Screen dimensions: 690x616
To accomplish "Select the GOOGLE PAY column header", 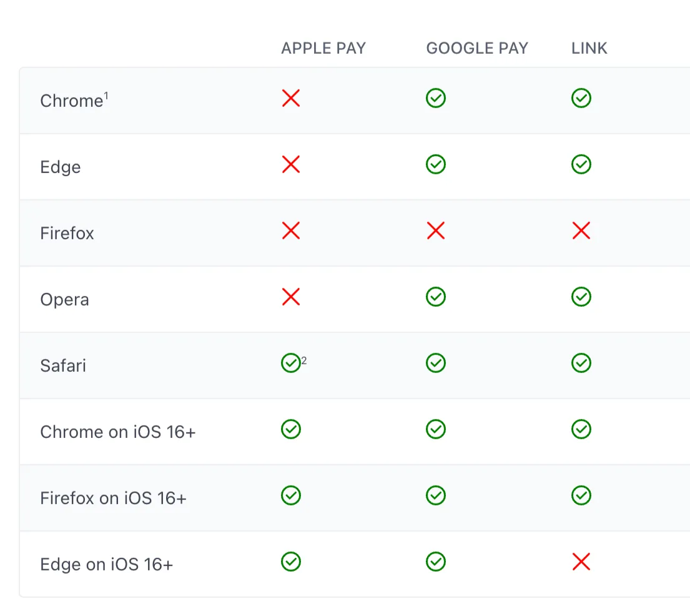I will (477, 48).
